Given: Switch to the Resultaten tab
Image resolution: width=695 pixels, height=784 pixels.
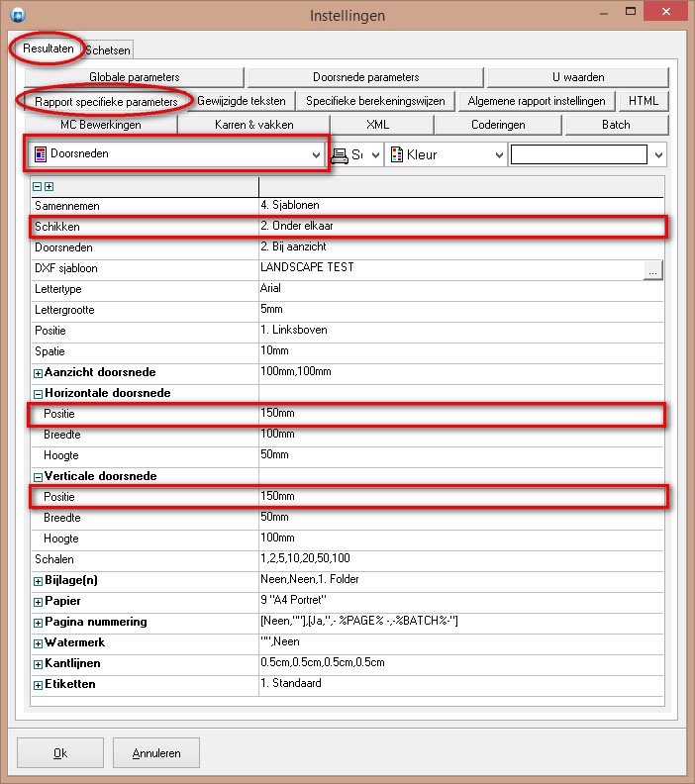Looking at the screenshot, I should click(x=48, y=49).
